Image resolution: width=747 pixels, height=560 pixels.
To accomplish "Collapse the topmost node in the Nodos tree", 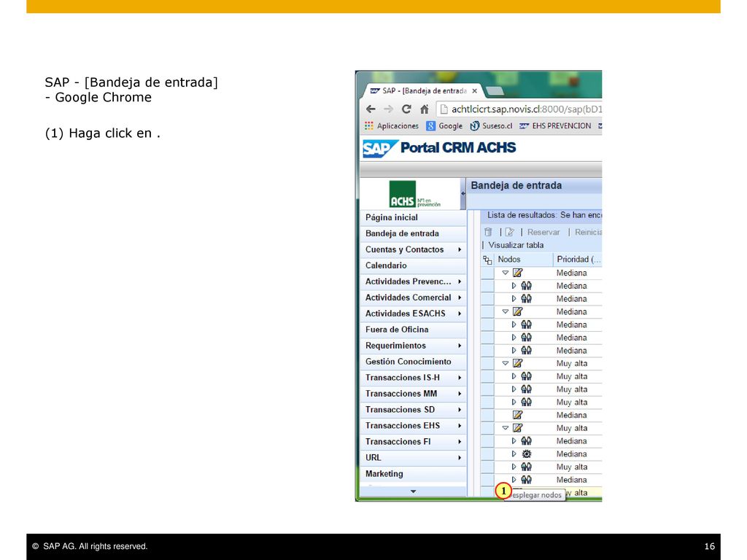I will [506, 273].
